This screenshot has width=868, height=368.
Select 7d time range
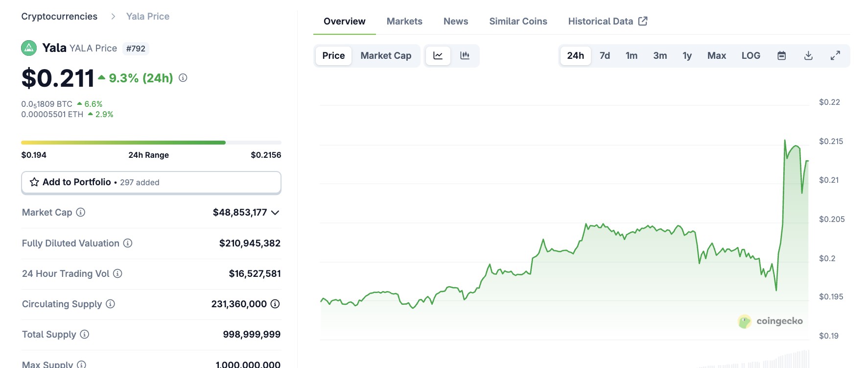pyautogui.click(x=605, y=56)
